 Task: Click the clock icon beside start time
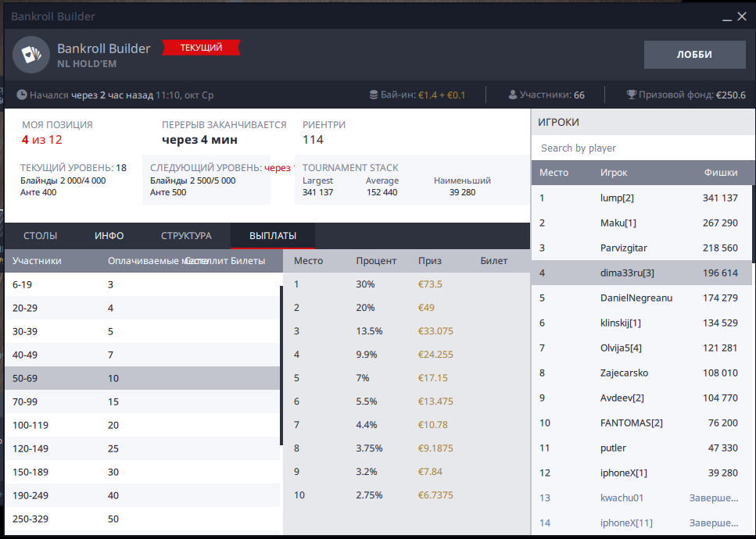(22, 95)
